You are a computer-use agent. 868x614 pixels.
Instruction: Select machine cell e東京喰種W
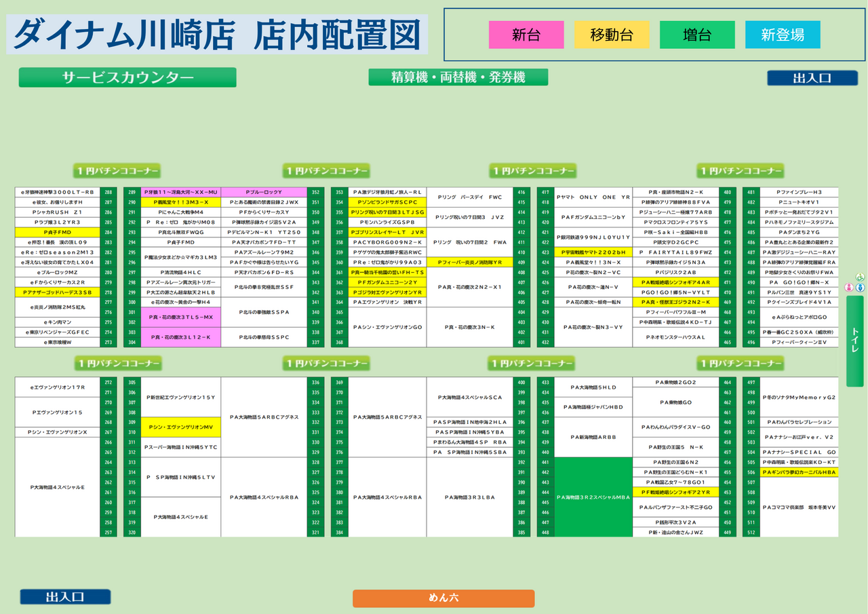click(58, 342)
